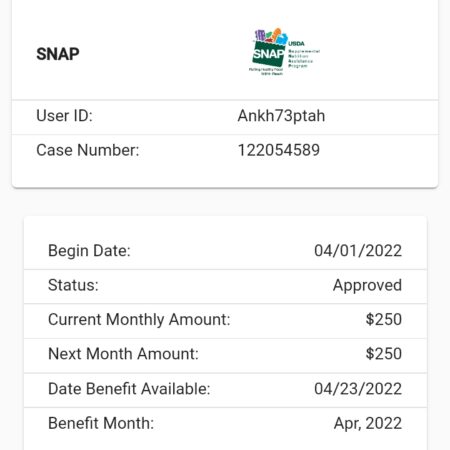Click the User ID label
This screenshot has width=450, height=450.
coord(64,116)
